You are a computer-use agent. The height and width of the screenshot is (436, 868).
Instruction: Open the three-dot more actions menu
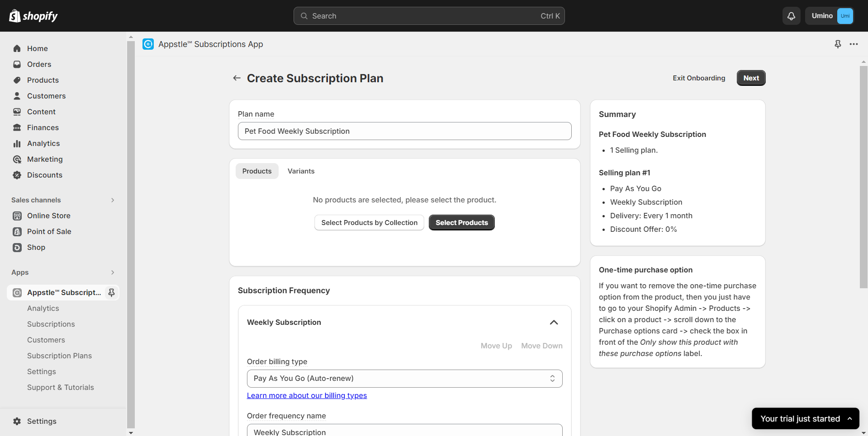pos(854,44)
